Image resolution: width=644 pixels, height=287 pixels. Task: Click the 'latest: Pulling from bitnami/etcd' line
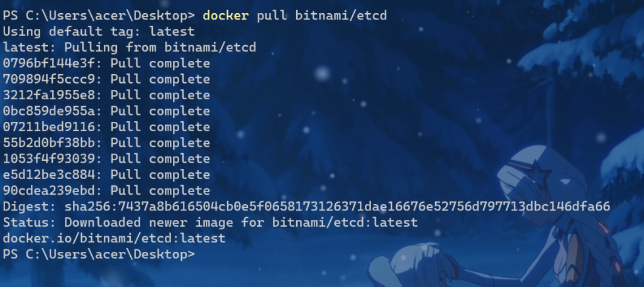pos(129,47)
